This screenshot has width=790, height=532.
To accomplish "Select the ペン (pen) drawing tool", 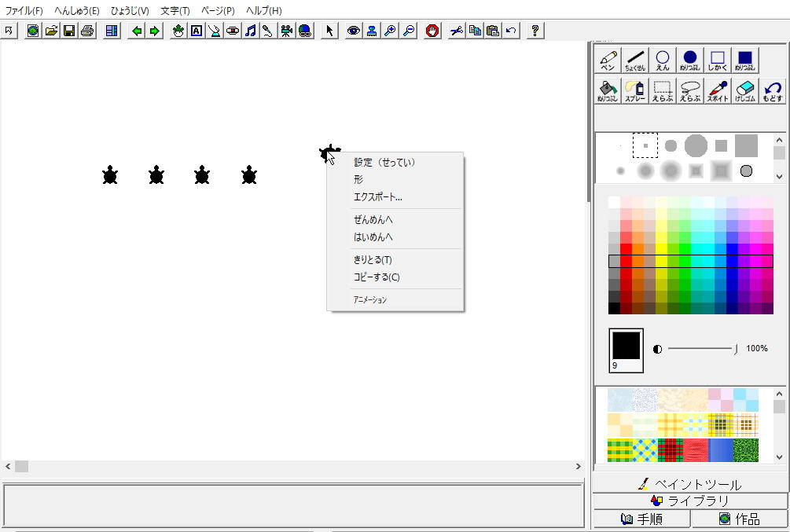I will (x=608, y=61).
